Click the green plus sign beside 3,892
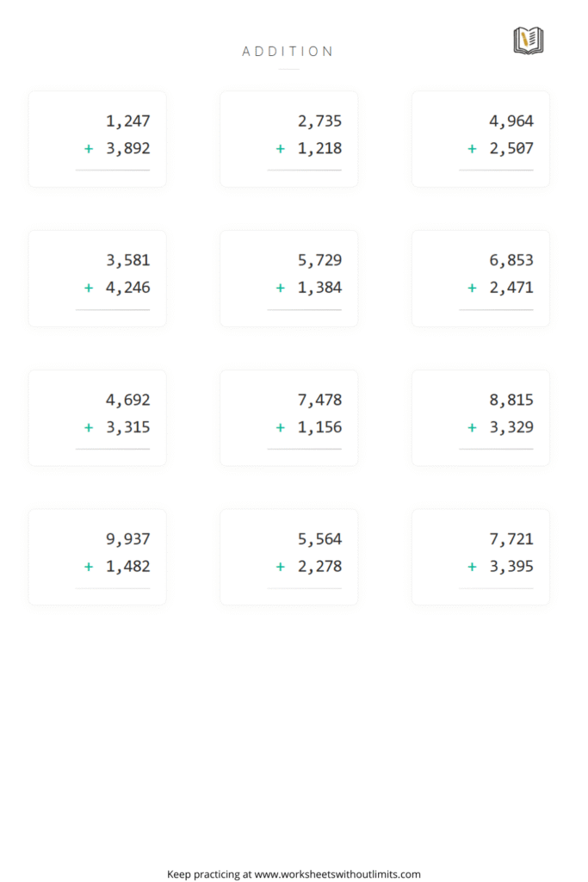This screenshot has width=588, height=882. (89, 149)
